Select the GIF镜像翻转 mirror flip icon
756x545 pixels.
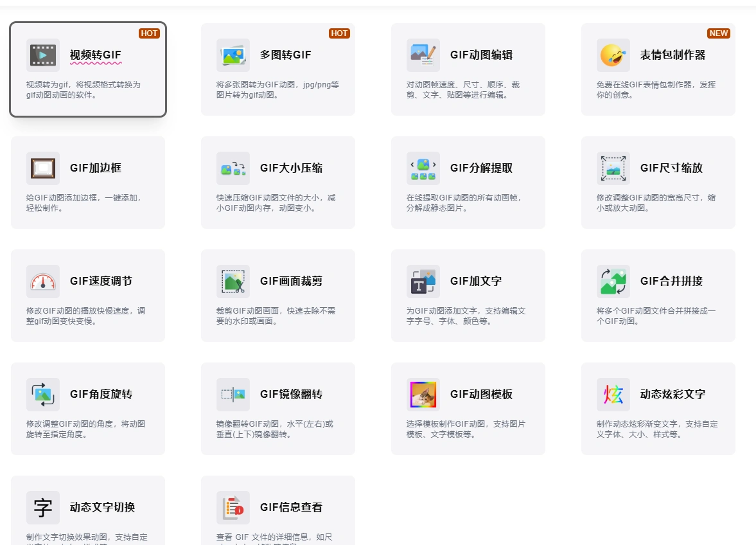[x=233, y=395]
